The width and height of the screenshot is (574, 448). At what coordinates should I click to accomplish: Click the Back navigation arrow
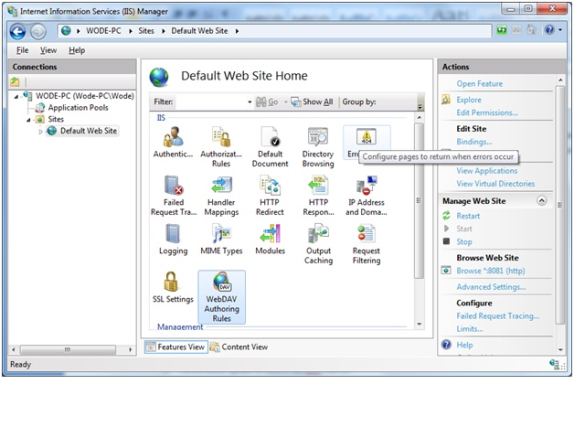pyautogui.click(x=18, y=31)
